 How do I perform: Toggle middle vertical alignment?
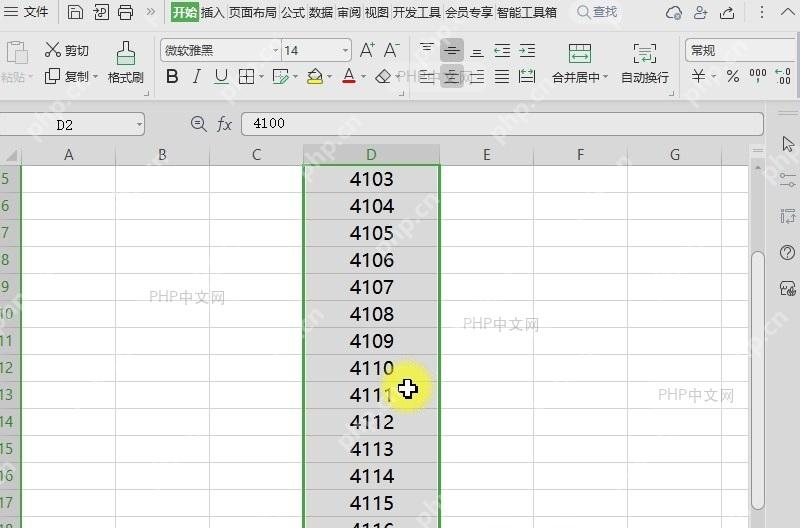(452, 50)
